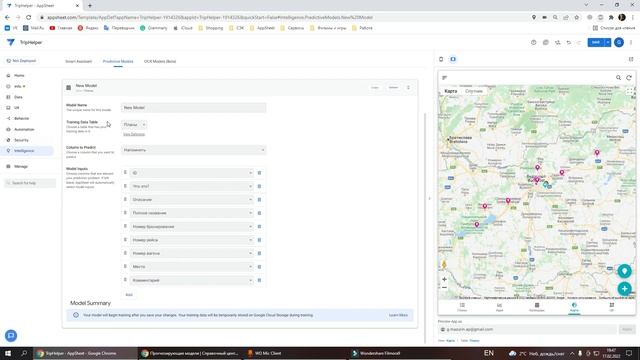Click the Save button in top bar
640x360 pixels.
point(596,42)
